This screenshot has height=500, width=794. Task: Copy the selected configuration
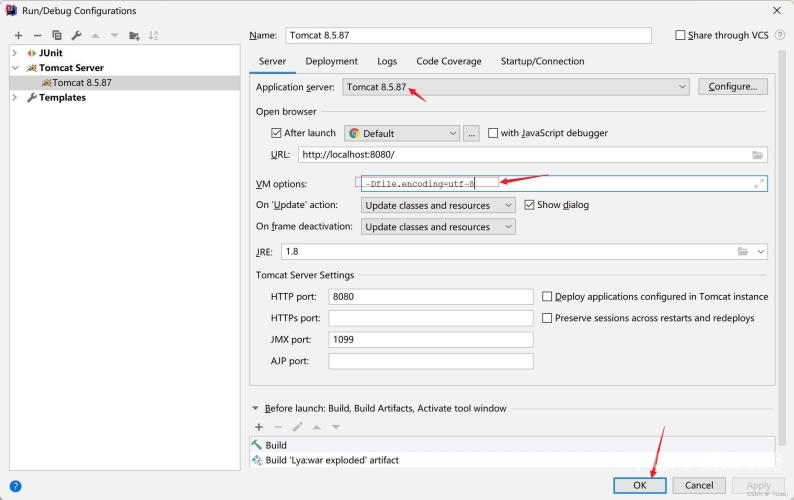57,35
